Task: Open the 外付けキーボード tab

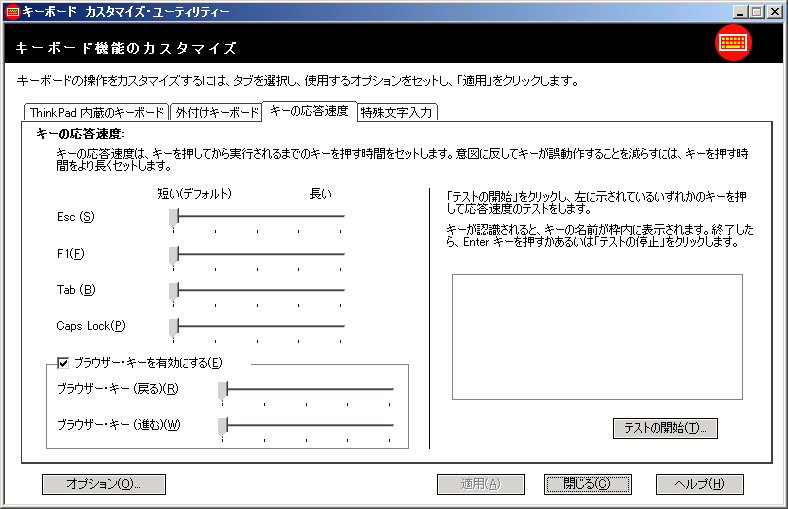Action: pyautogui.click(x=215, y=112)
